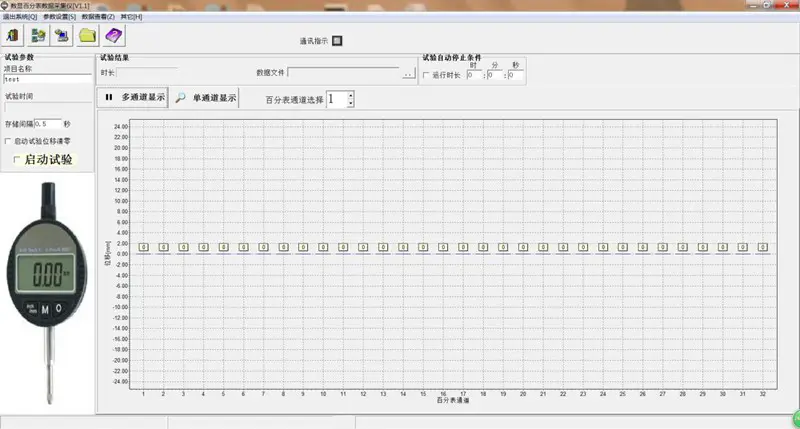
Task: Click the 百分表通道 x-axis title
Action: [x=453, y=400]
